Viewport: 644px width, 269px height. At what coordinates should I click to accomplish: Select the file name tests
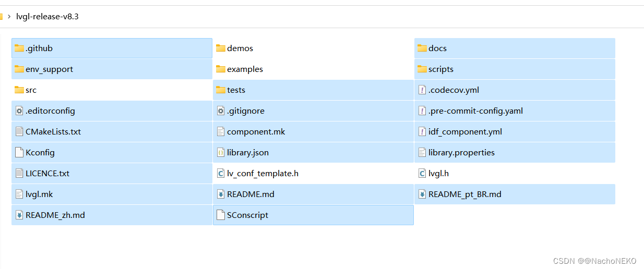tap(236, 90)
